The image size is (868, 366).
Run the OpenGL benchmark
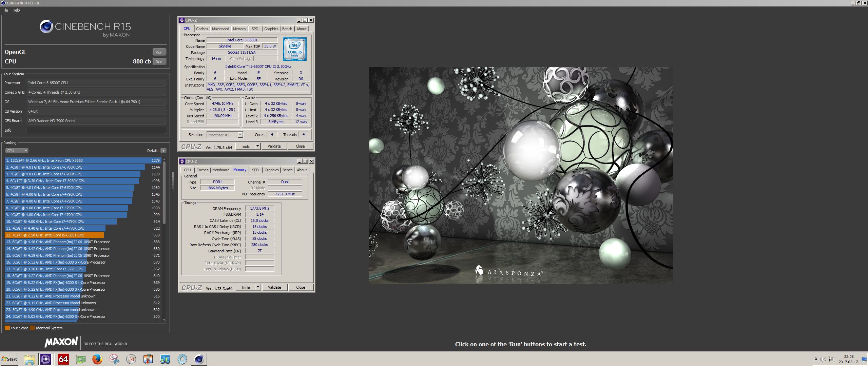[159, 52]
